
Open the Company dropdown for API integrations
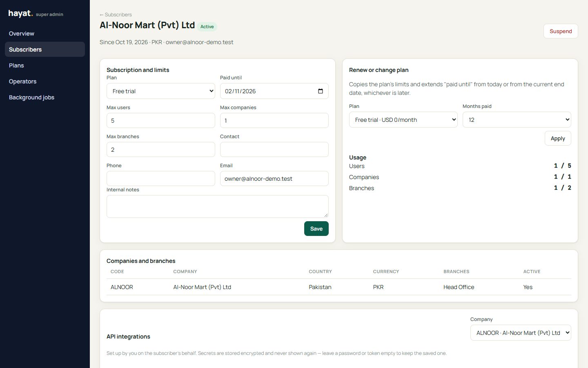click(521, 333)
